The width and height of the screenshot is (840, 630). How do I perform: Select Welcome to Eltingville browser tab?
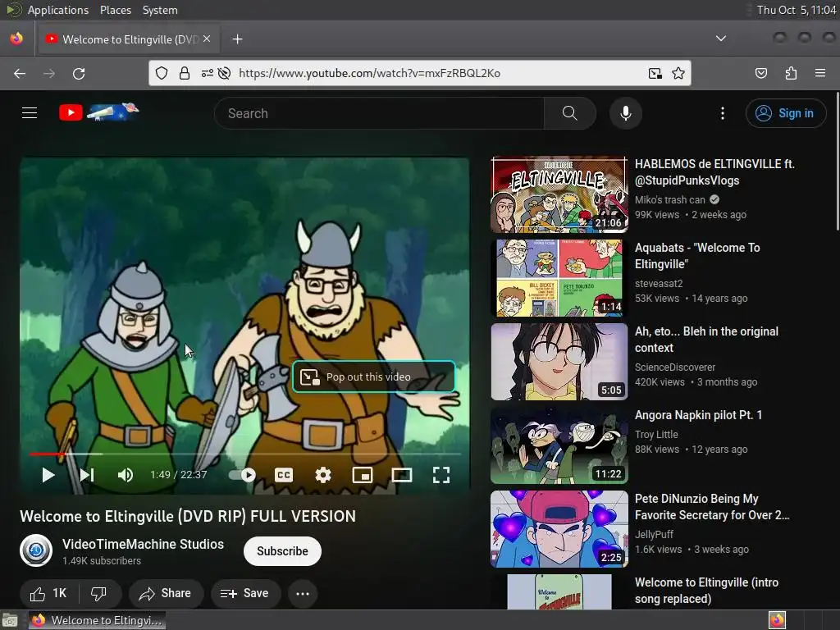[x=129, y=39]
